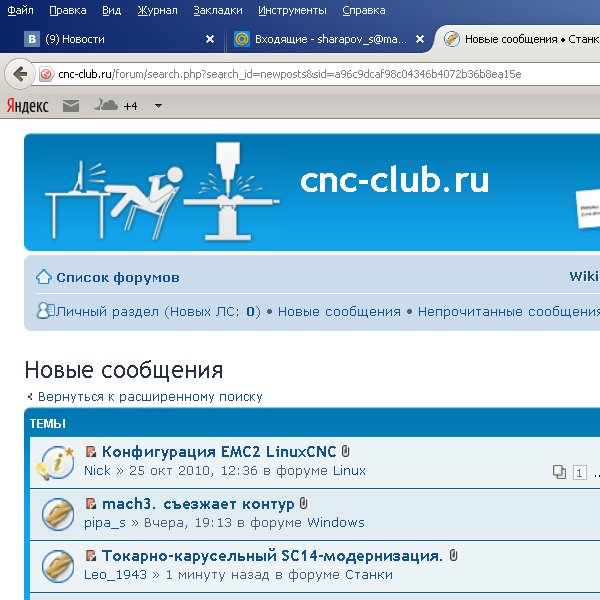The width and height of the screenshot is (600, 600).
Task: Click attachment clip beside Токарно-карусельный topic
Action: (453, 555)
